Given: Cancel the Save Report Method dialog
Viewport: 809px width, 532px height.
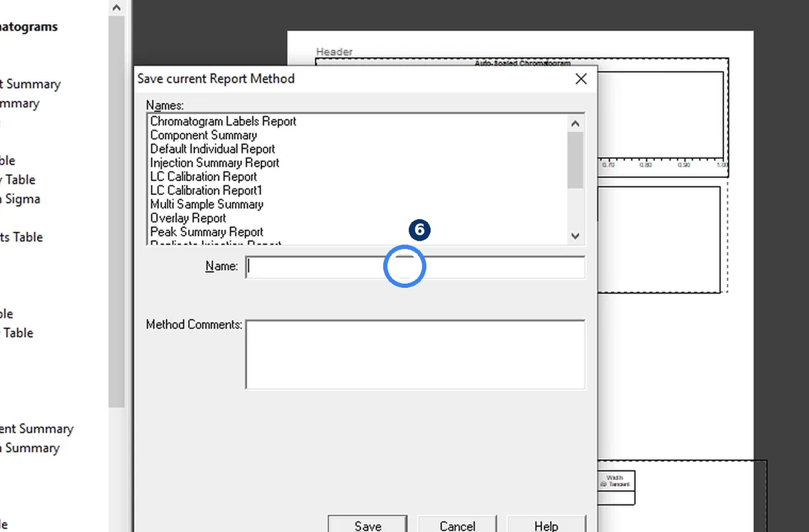Looking at the screenshot, I should point(457,525).
